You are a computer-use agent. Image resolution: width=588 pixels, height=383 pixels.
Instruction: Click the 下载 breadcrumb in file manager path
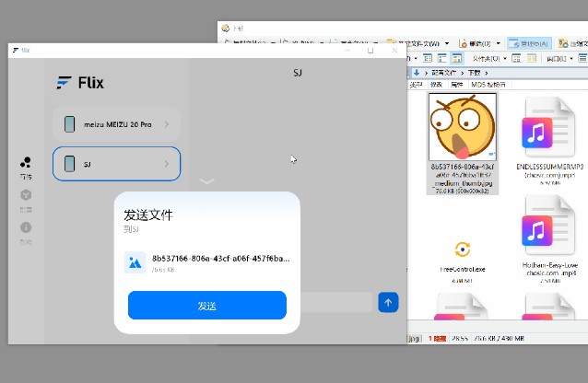click(x=474, y=73)
